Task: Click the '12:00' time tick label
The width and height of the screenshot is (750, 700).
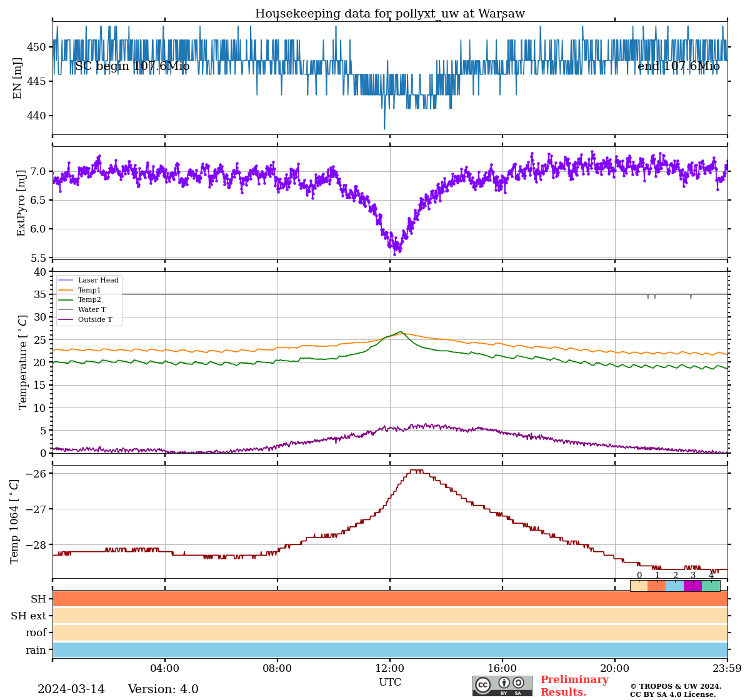Action: (390, 669)
